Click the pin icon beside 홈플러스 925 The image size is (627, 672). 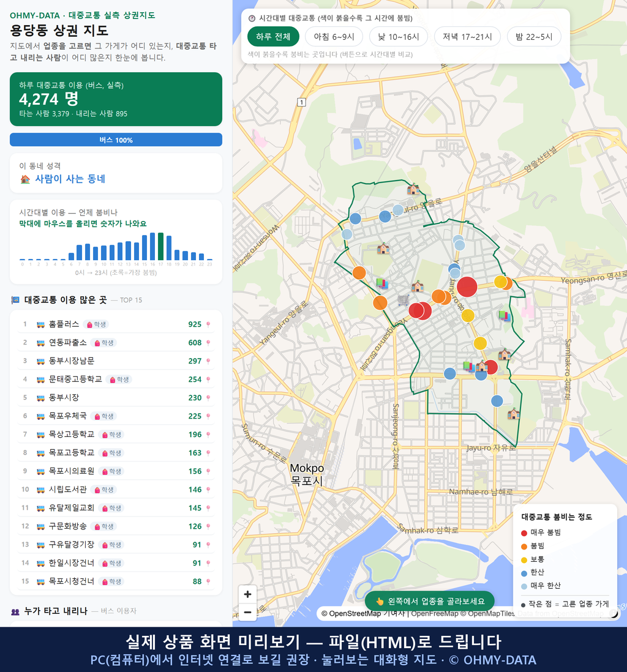tap(208, 324)
